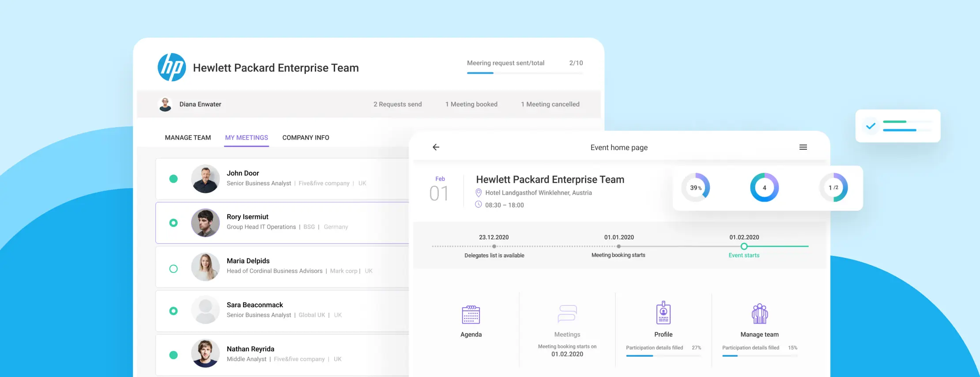Switch to the MANAGE TEAM tab
The height and width of the screenshot is (377, 980).
click(x=188, y=138)
